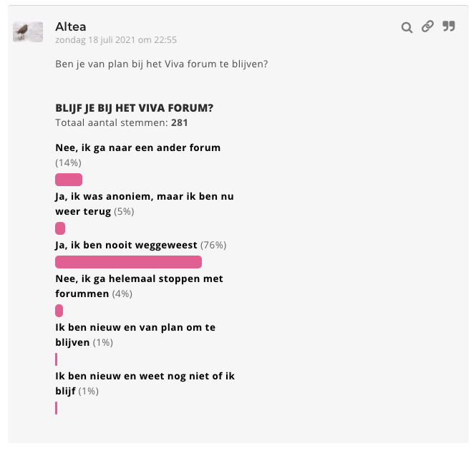This screenshot has width=476, height=451.
Task: Quote this post using quotation icon
Action: tap(449, 26)
